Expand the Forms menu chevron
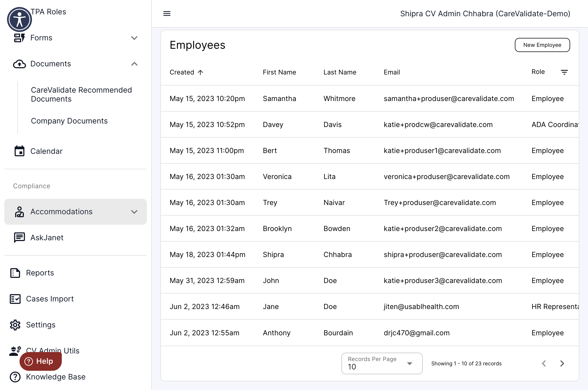The height and width of the screenshot is (390, 588). click(x=134, y=38)
